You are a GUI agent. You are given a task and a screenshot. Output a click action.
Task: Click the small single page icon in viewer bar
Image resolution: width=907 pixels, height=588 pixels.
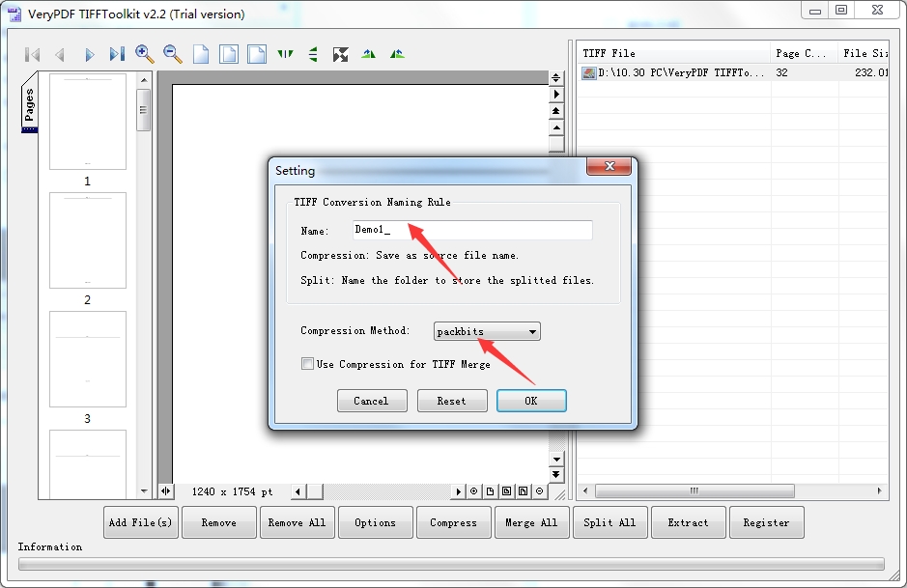click(490, 491)
